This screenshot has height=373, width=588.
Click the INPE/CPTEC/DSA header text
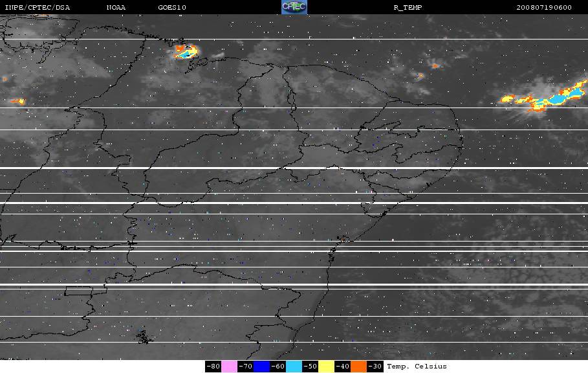[x=37, y=8]
